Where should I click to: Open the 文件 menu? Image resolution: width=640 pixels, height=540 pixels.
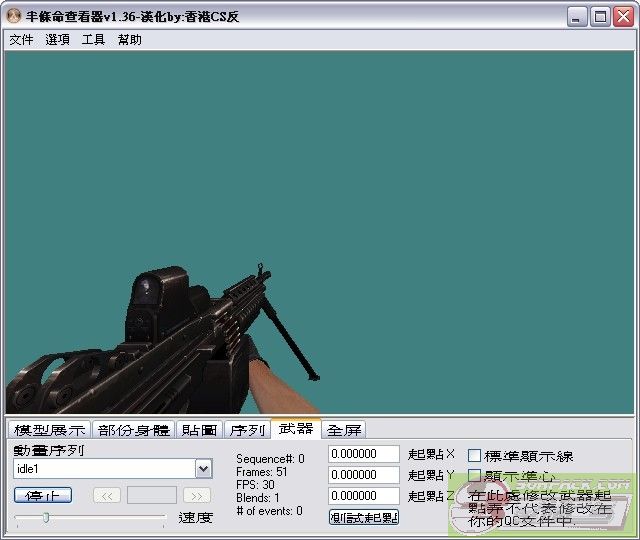click(x=21, y=40)
